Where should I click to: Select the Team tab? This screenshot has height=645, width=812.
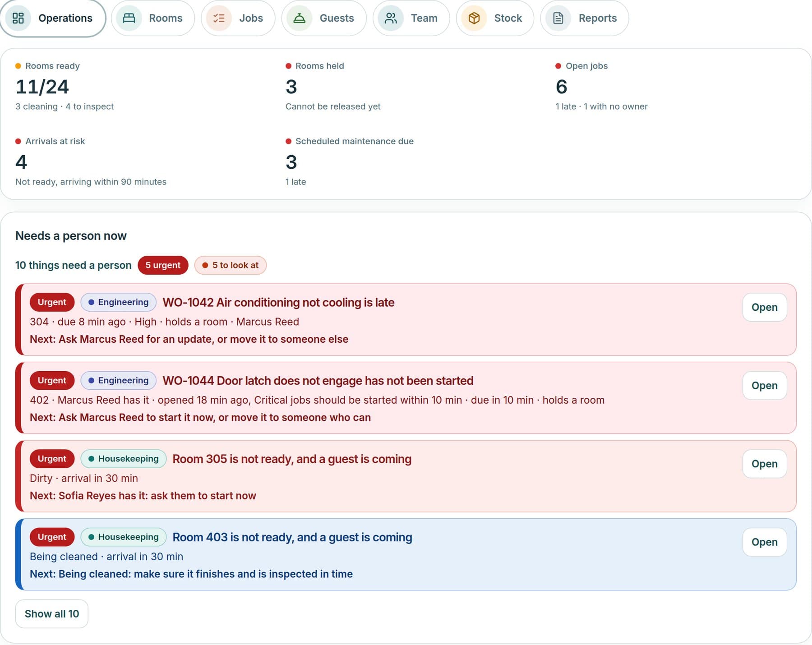pyautogui.click(x=411, y=18)
